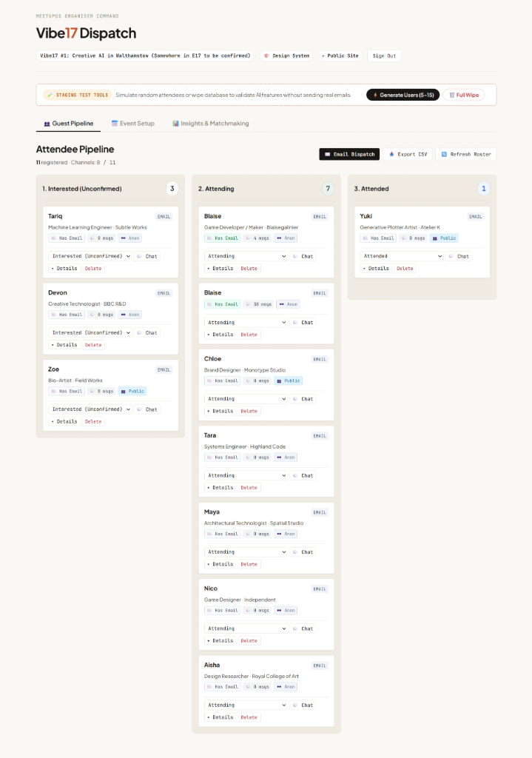The height and width of the screenshot is (758, 532).
Task: Expand Details on Yuki's card
Action: click(x=376, y=268)
